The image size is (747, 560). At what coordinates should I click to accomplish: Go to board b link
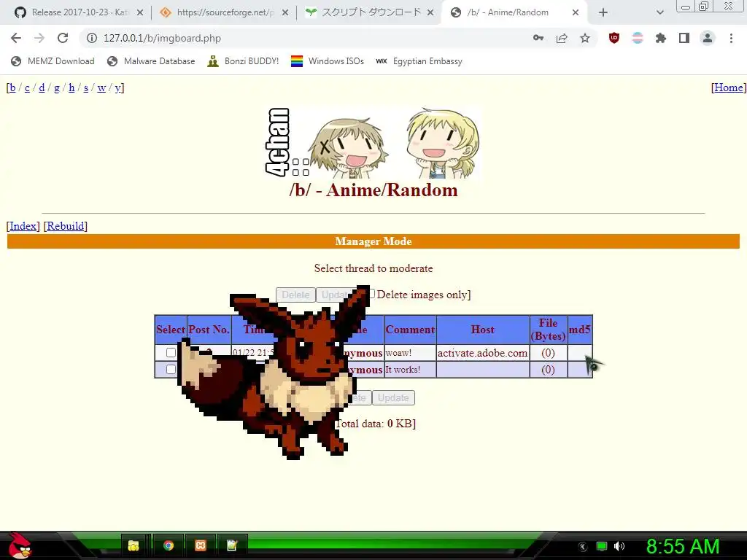point(13,87)
